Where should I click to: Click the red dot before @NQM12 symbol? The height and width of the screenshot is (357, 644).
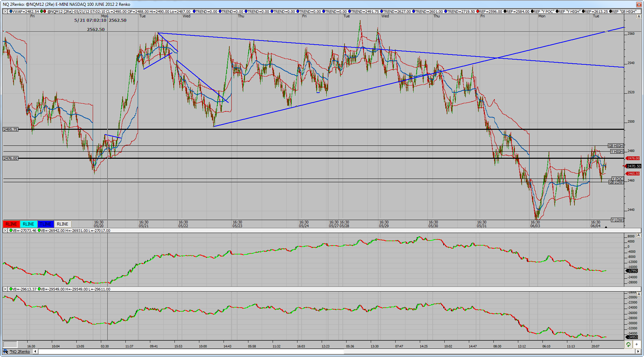[x=45, y=11]
